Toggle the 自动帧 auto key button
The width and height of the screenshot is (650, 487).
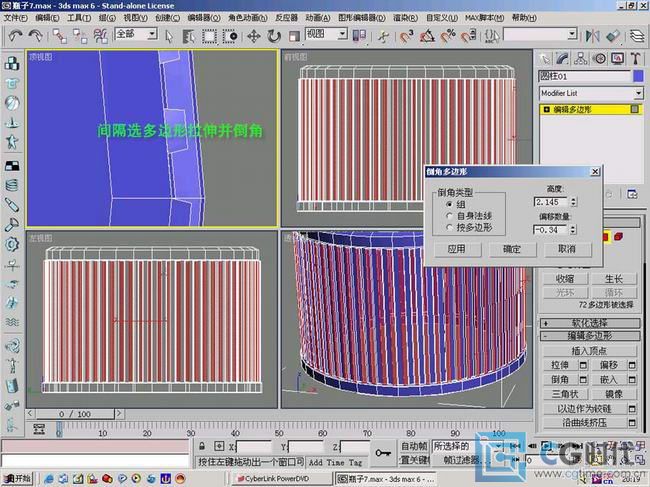coord(414,446)
